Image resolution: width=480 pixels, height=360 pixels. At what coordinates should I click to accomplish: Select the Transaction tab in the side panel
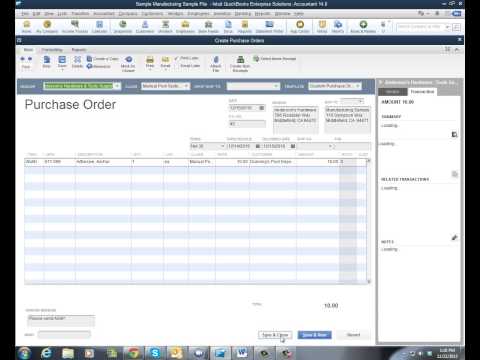pyautogui.click(x=422, y=92)
